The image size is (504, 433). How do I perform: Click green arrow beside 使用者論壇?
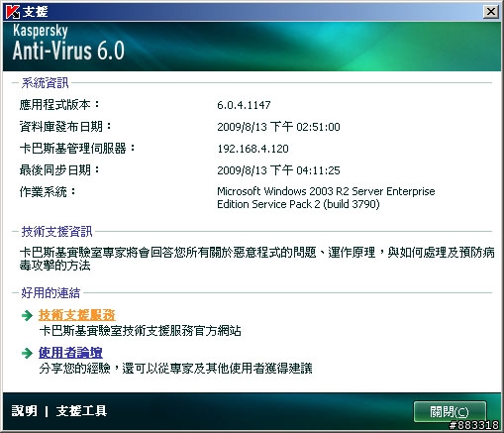[27, 353]
